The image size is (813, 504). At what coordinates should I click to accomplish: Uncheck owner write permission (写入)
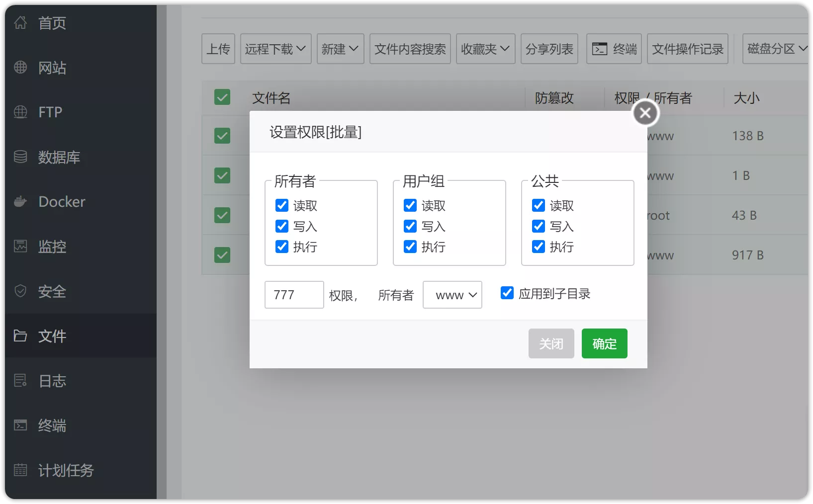282,227
